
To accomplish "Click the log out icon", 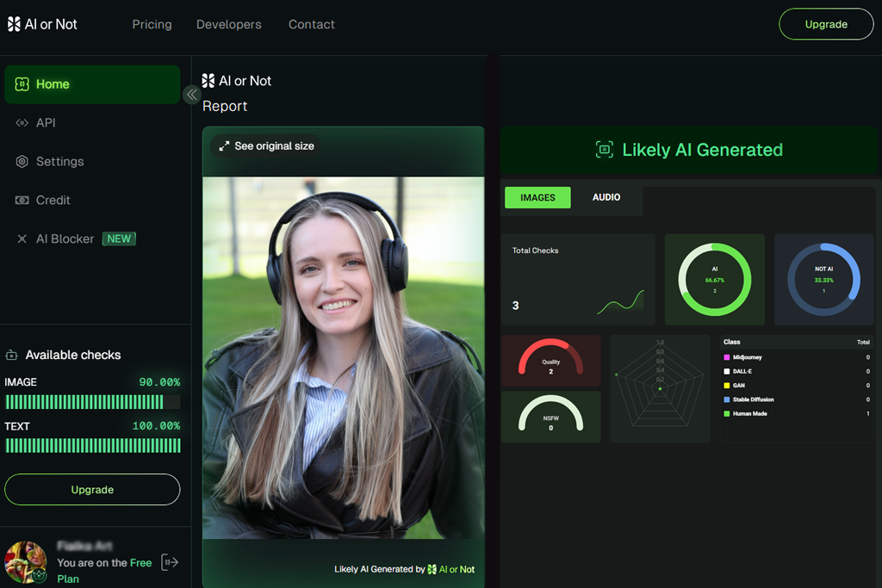I will point(170,562).
